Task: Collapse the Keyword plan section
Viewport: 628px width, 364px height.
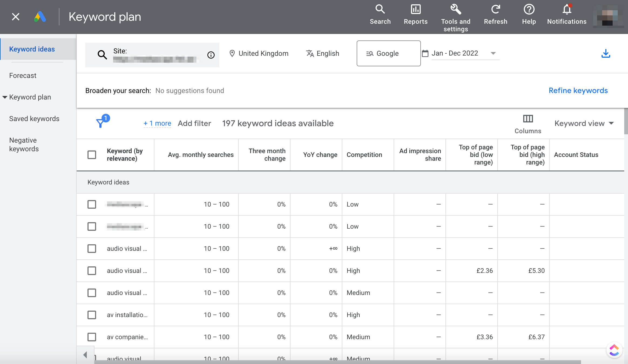Action: [x=5, y=97]
